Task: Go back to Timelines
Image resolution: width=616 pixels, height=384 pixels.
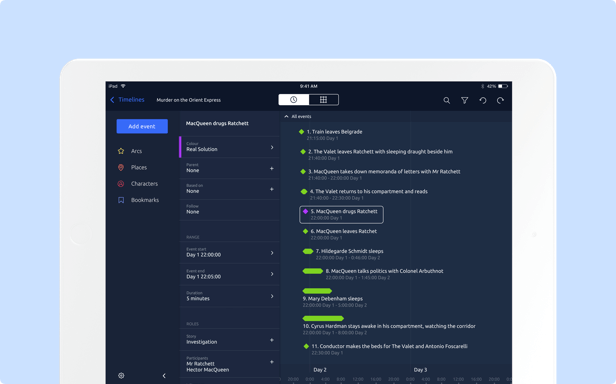Action: click(127, 100)
